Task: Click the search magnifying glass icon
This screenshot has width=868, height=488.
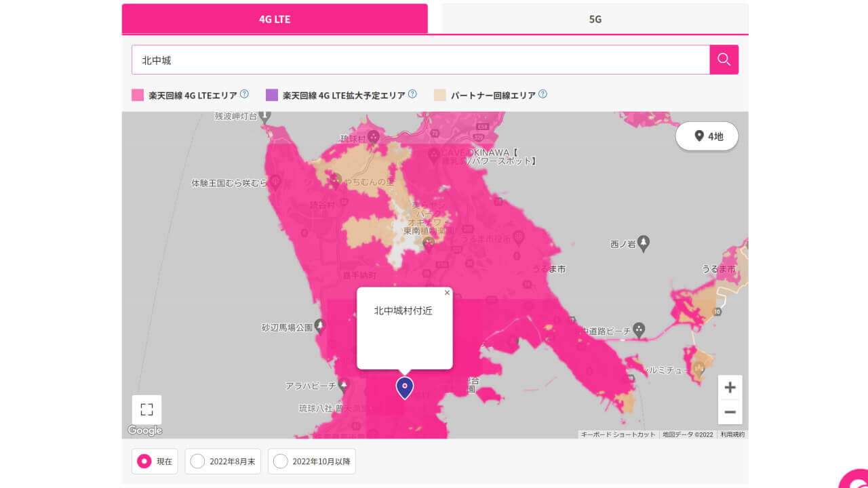Action: pyautogui.click(x=723, y=60)
